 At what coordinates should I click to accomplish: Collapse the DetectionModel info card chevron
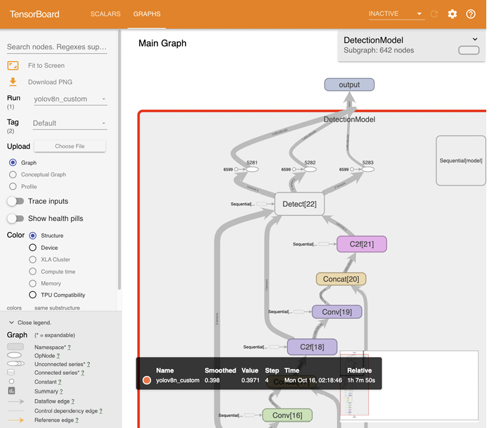pyautogui.click(x=475, y=39)
